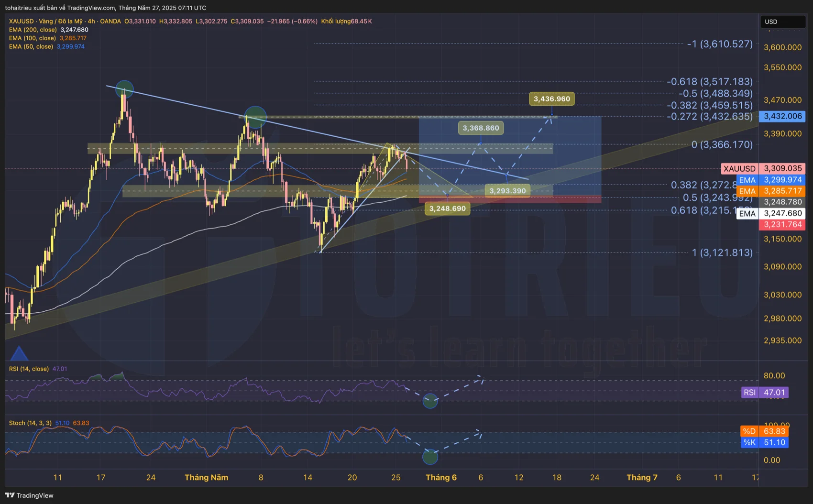Open the Stoch (14, 3, 3) indicator legend

30,423
